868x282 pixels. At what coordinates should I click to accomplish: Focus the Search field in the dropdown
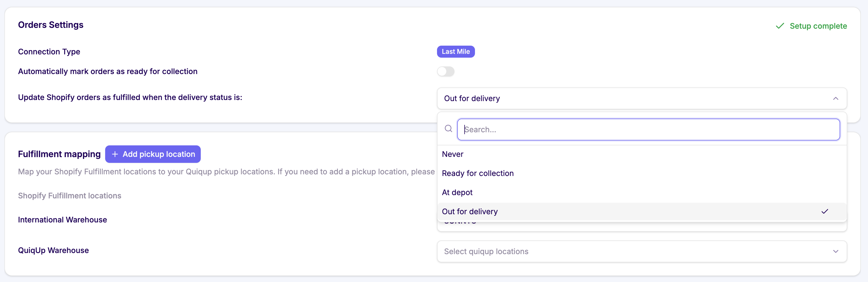[648, 129]
